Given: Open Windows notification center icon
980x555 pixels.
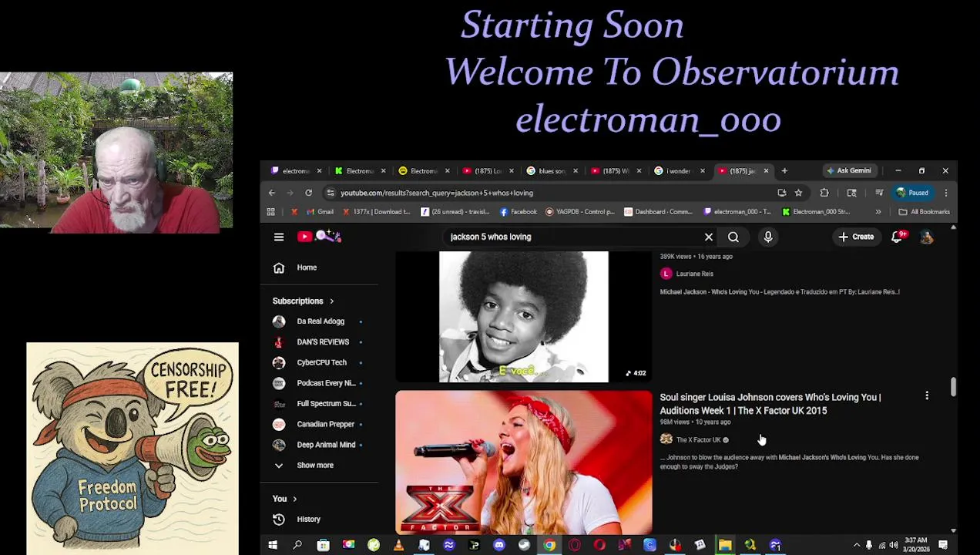Looking at the screenshot, I should [x=943, y=546].
